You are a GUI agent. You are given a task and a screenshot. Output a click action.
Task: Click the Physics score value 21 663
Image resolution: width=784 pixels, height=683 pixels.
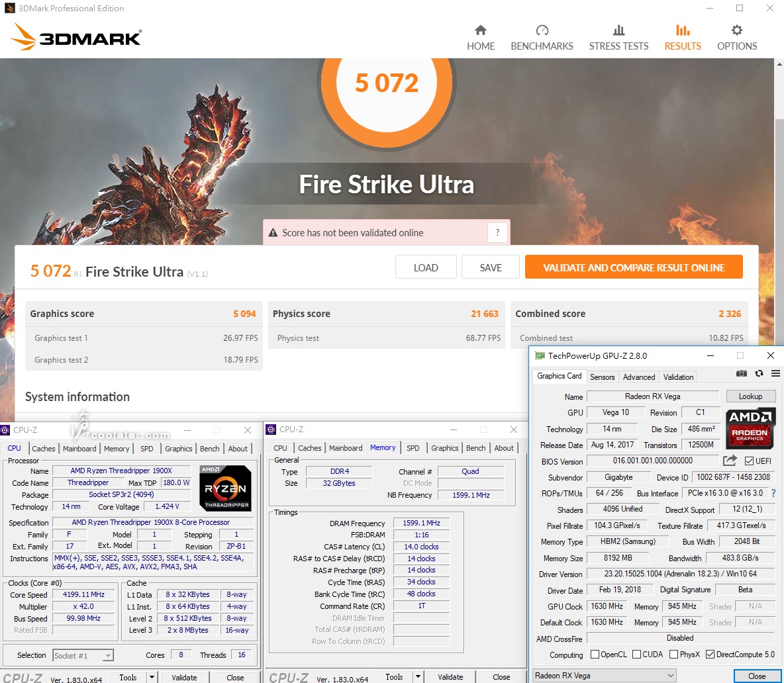tap(485, 314)
